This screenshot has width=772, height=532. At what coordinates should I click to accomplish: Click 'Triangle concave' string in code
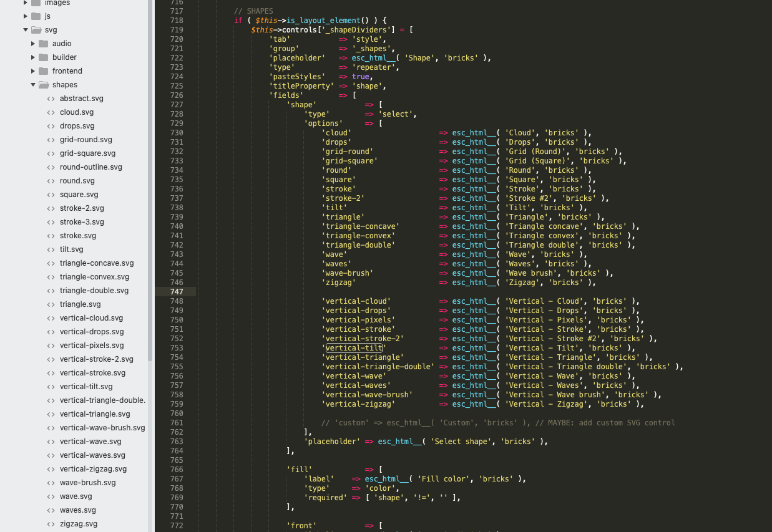[544, 226]
